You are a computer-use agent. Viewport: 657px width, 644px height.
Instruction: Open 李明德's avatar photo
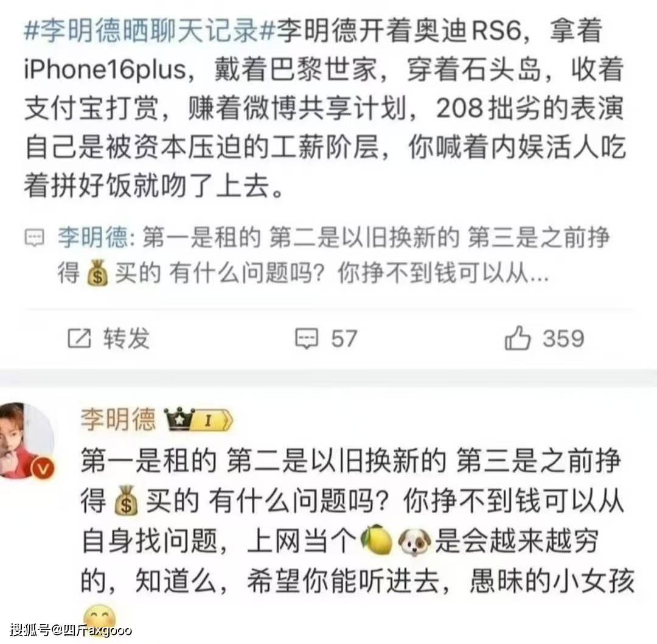(26, 440)
